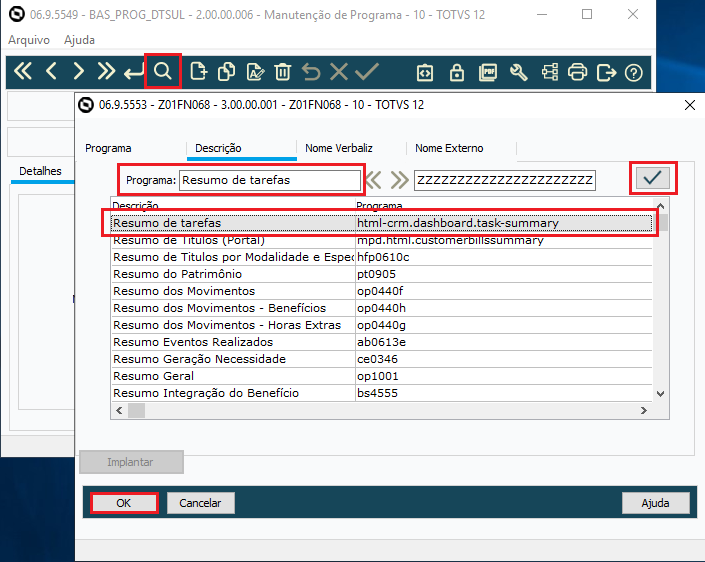
Task: Undo changes in the toolbar
Action: click(x=311, y=72)
